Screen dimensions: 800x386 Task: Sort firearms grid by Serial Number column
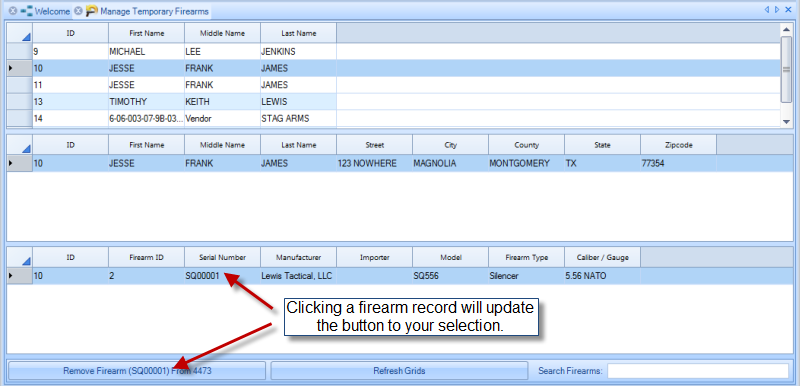222,258
